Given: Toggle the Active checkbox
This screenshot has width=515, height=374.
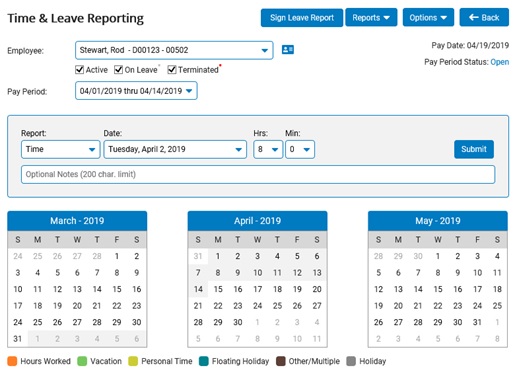Looking at the screenshot, I should pos(79,70).
